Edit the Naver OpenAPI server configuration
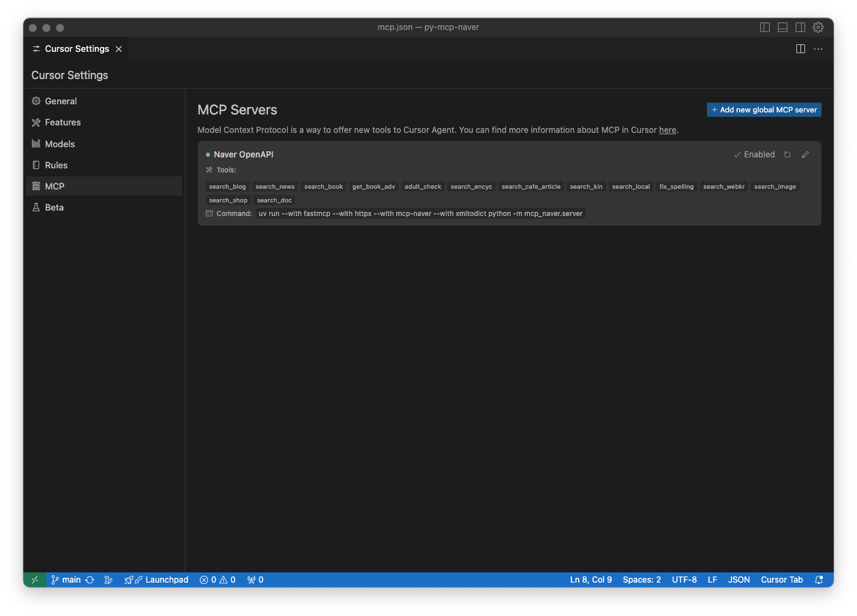 click(x=805, y=155)
